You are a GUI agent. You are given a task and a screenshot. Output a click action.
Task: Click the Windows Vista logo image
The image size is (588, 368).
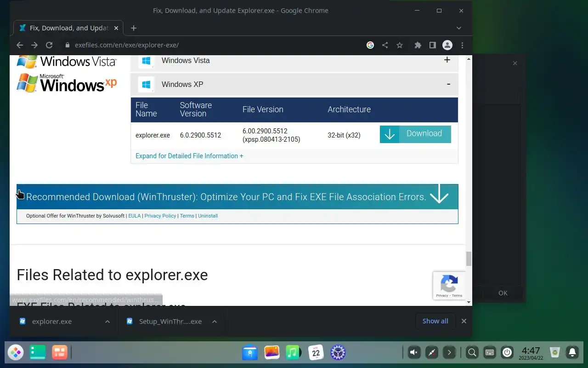pos(67,62)
